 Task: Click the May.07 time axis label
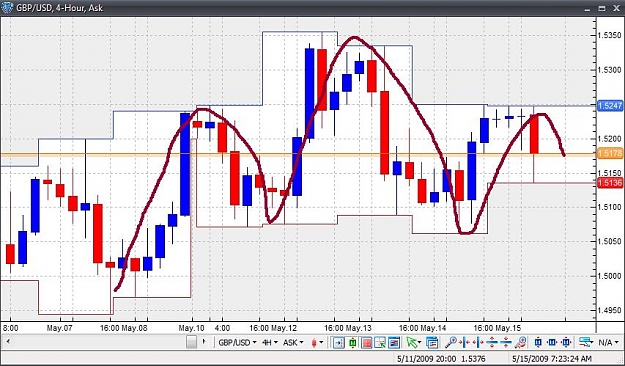point(60,328)
